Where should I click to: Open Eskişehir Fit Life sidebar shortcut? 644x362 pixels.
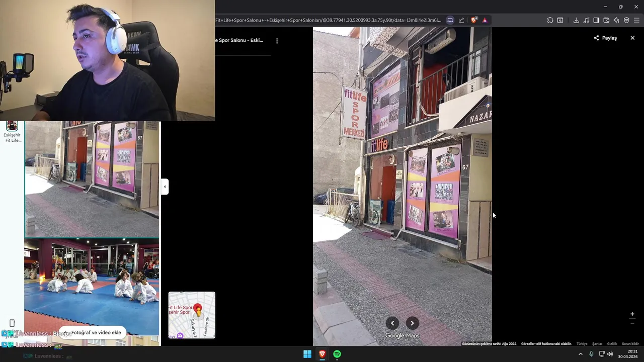12,132
